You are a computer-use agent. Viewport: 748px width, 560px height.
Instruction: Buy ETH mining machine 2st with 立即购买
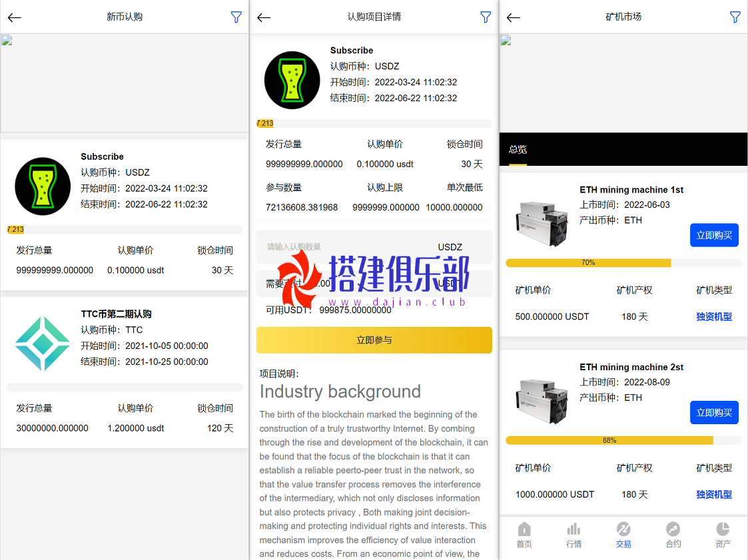pyautogui.click(x=714, y=413)
